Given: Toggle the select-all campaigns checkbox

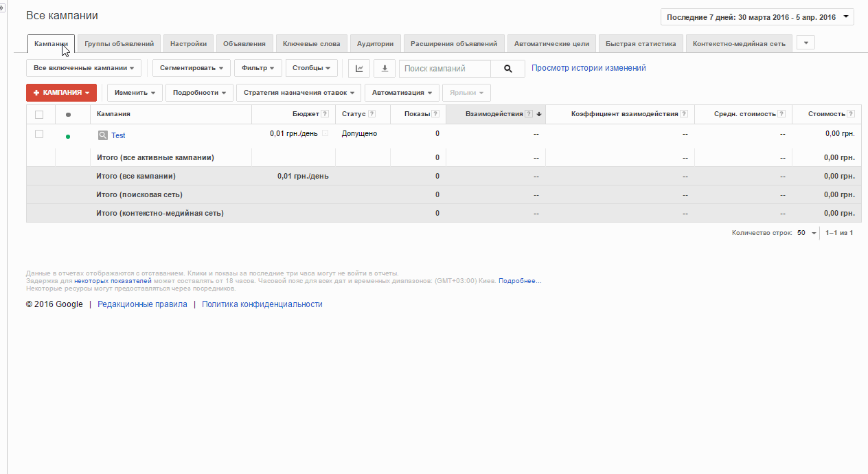Looking at the screenshot, I should coord(39,115).
